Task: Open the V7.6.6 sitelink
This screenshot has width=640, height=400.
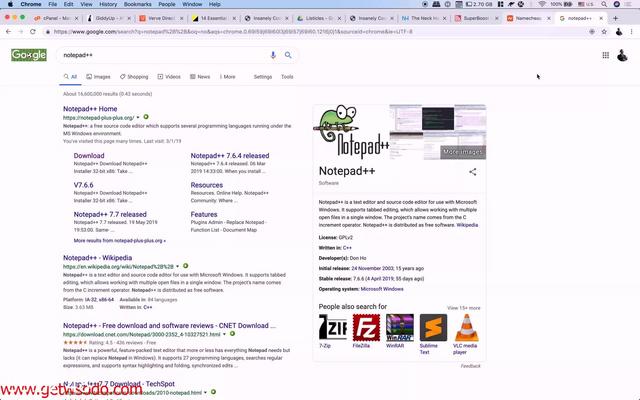Action: [83, 185]
